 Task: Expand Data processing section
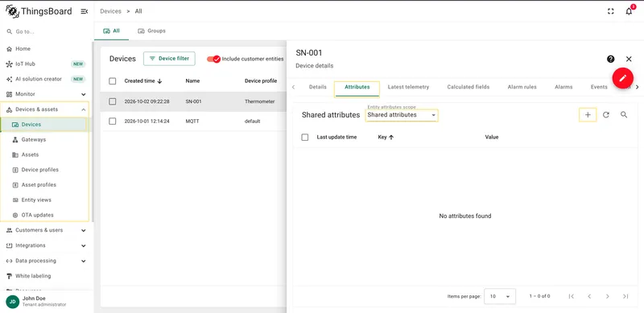[x=47, y=261]
